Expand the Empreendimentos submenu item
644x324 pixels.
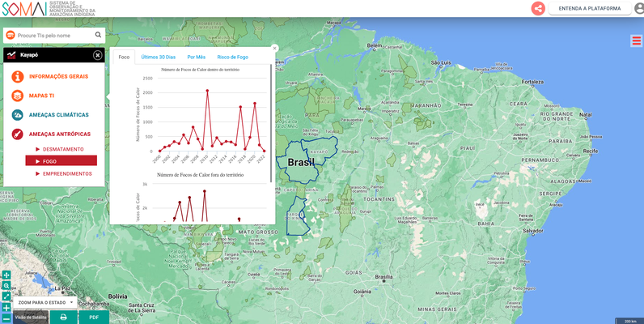tap(66, 173)
